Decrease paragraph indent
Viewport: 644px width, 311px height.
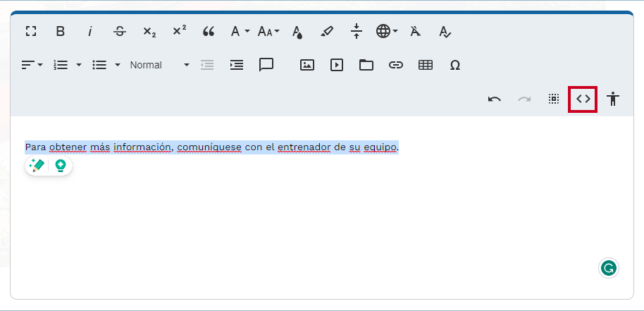point(207,65)
